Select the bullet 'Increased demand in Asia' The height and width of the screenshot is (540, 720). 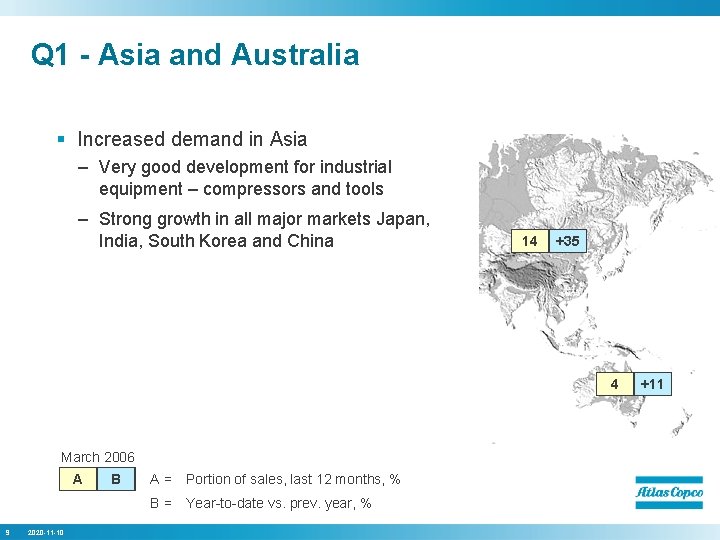tap(192, 139)
